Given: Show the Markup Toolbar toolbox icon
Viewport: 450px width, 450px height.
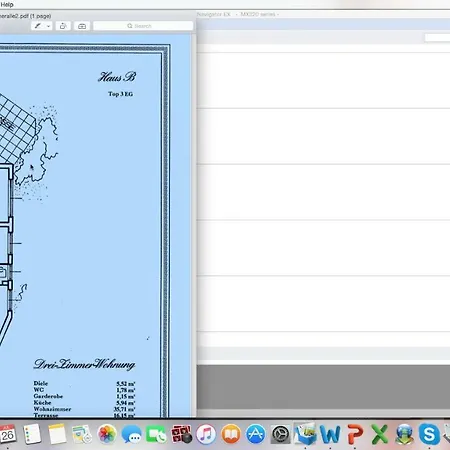Looking at the screenshot, I should pos(82,26).
